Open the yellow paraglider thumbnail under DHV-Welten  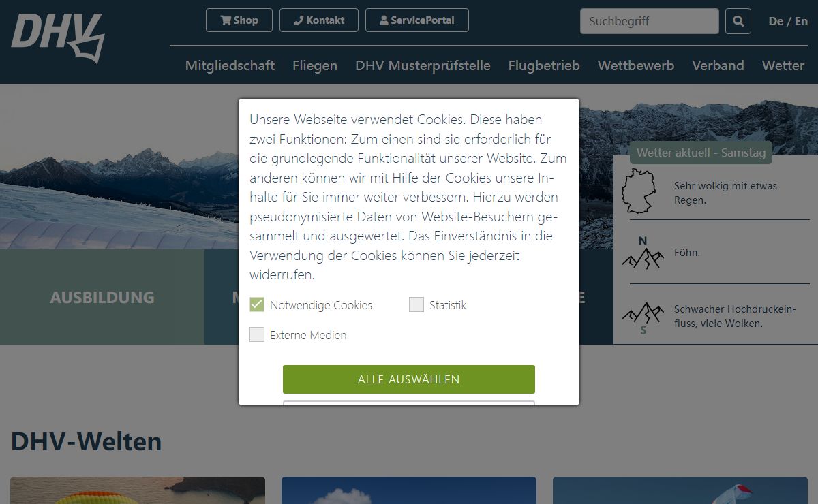tap(138, 490)
